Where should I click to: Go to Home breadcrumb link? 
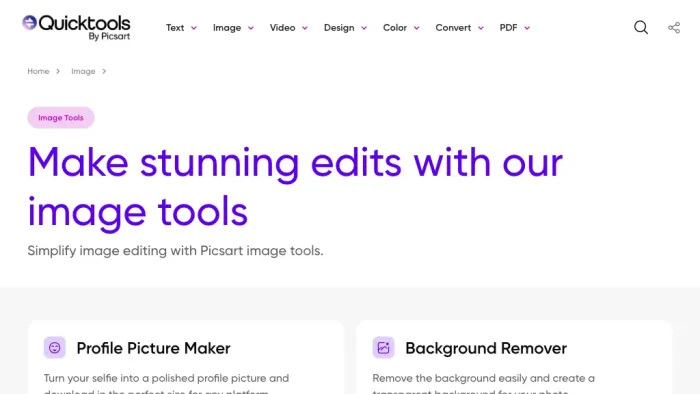point(38,71)
